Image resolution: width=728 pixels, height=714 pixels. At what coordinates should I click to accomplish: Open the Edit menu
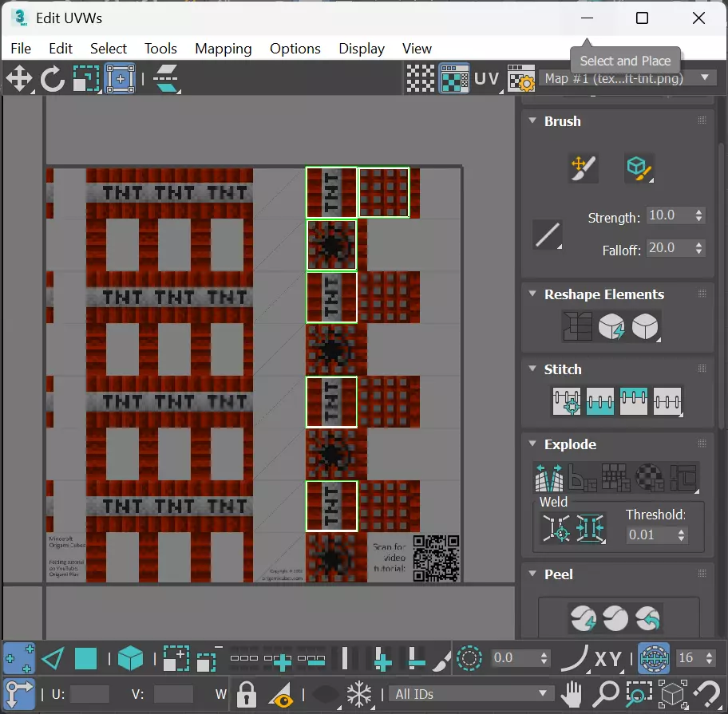click(61, 48)
